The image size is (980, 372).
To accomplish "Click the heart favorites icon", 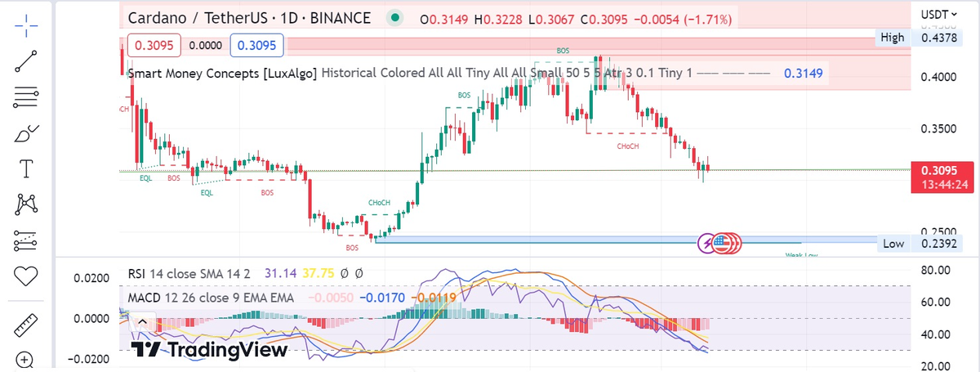I will pos(26,276).
